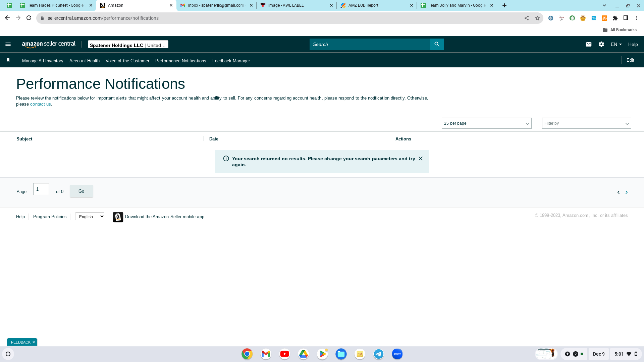Open buyer messages envelope icon
Screen dimensions: 644x362
point(589,44)
